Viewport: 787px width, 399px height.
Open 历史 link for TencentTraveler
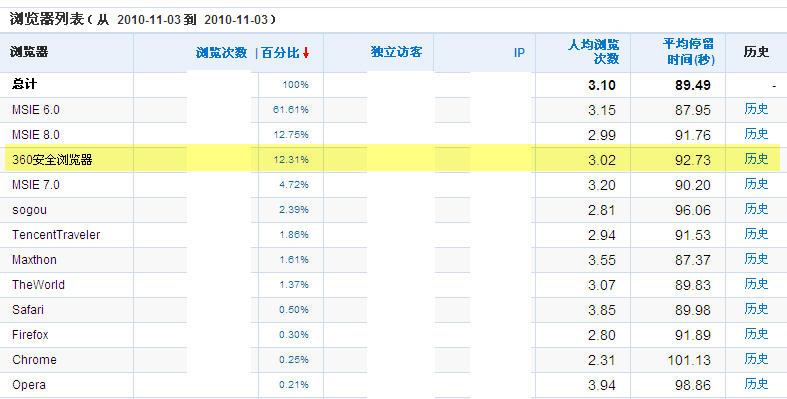click(x=756, y=234)
